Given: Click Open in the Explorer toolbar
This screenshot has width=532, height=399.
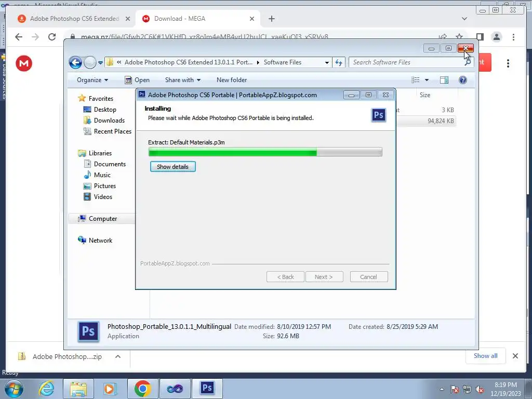Looking at the screenshot, I should coord(137,80).
